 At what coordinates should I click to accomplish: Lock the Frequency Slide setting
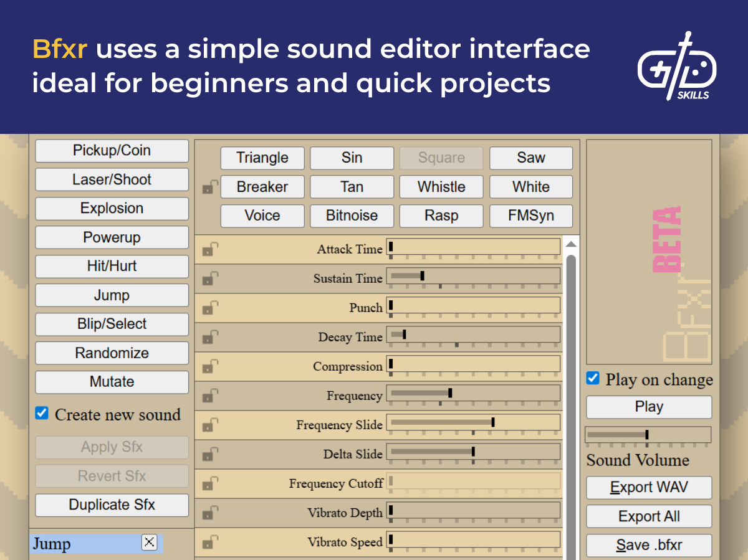(209, 425)
